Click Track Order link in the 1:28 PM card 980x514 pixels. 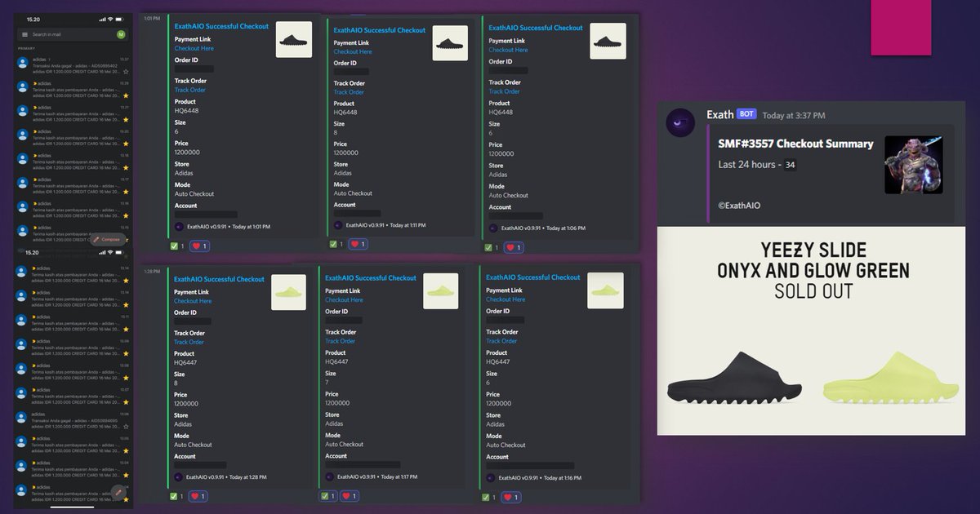(x=189, y=342)
